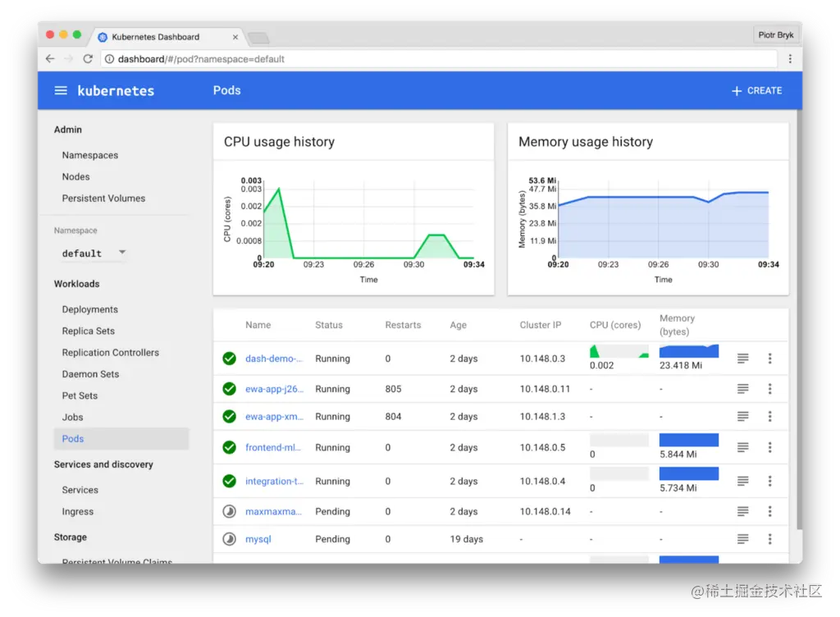Open the browser three-dot menu

tap(790, 59)
